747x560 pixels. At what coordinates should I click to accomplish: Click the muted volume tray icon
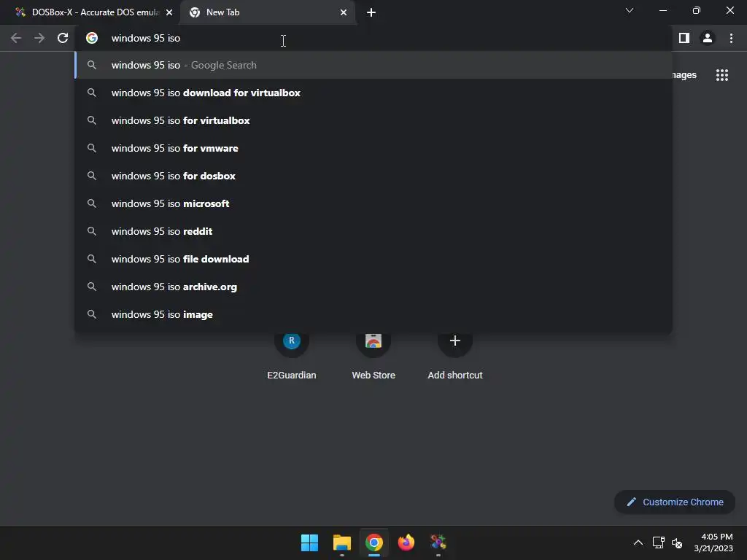coord(677,542)
